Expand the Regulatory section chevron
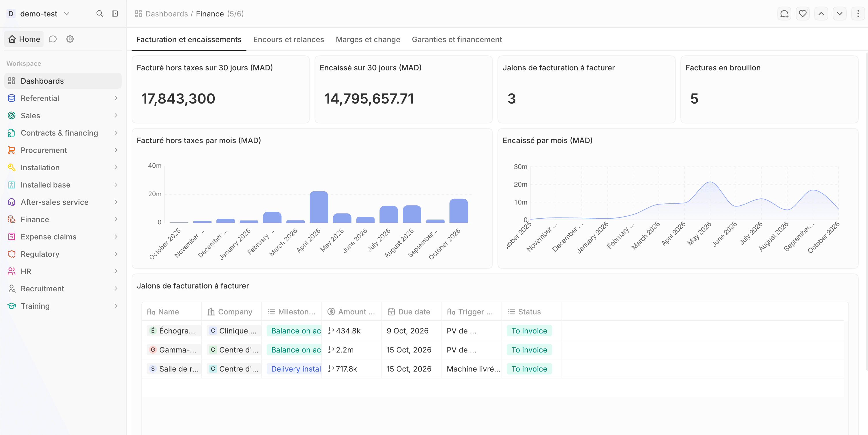Image resolution: width=868 pixels, height=435 pixels. (x=116, y=254)
